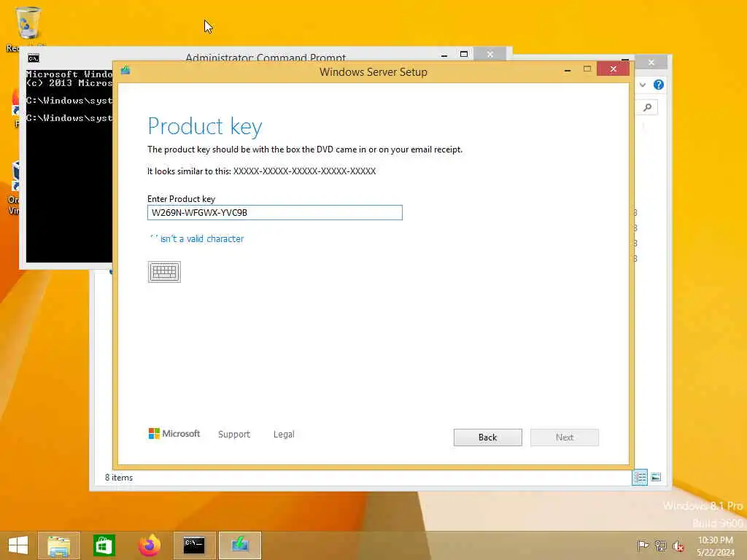
Task: Click the Microsoft logo in setup footer
Action: coord(174,433)
